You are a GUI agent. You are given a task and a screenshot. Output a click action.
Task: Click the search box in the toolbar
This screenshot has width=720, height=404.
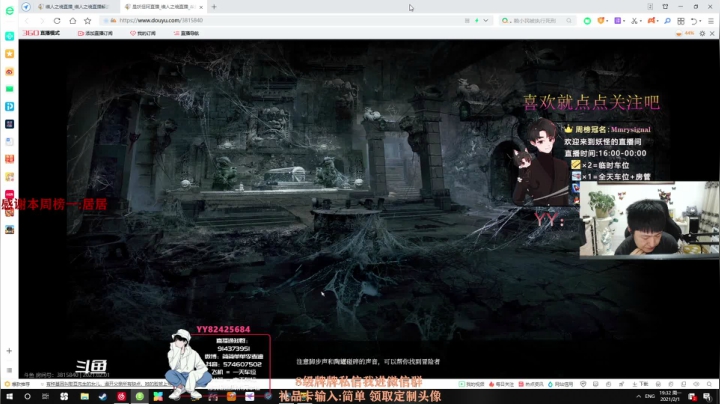pyautogui.click(x=536, y=21)
